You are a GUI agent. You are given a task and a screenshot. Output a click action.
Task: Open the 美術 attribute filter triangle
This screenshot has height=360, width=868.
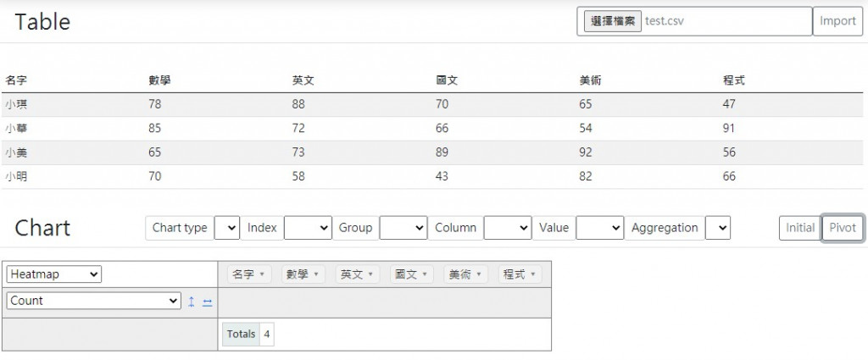coord(479,274)
